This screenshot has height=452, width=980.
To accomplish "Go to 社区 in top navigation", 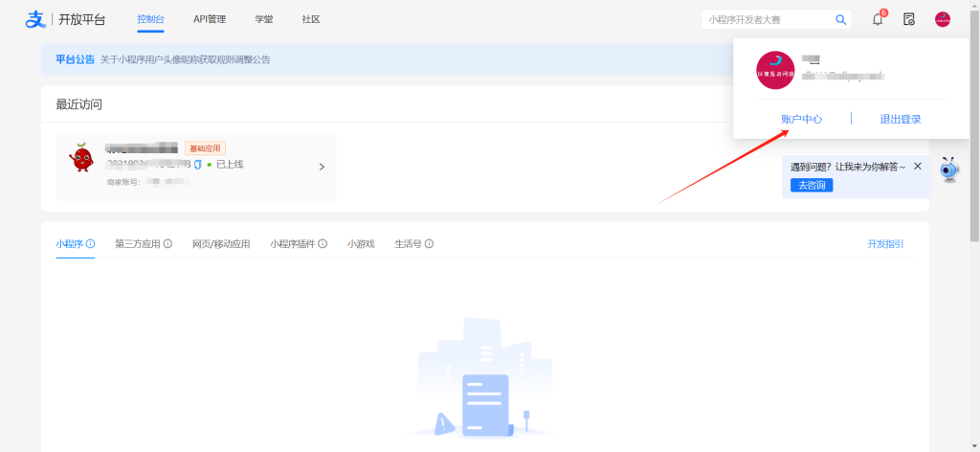I will click(x=311, y=19).
